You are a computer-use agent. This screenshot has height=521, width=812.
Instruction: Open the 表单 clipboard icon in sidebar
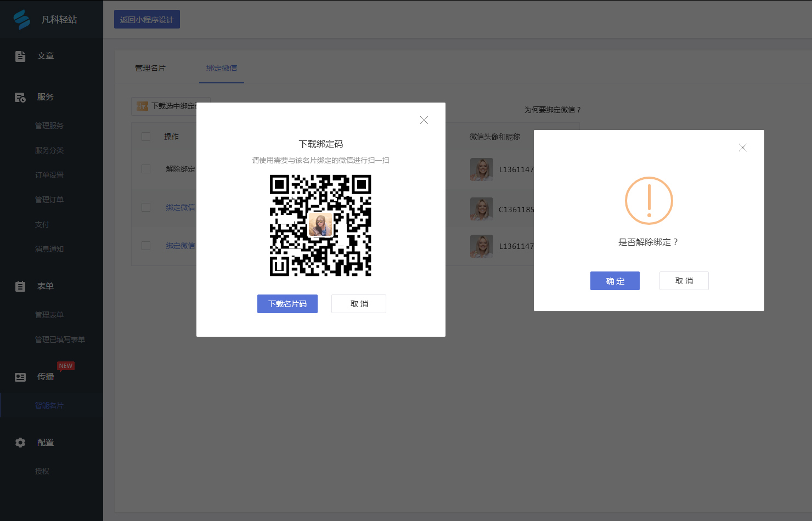pyautogui.click(x=20, y=286)
